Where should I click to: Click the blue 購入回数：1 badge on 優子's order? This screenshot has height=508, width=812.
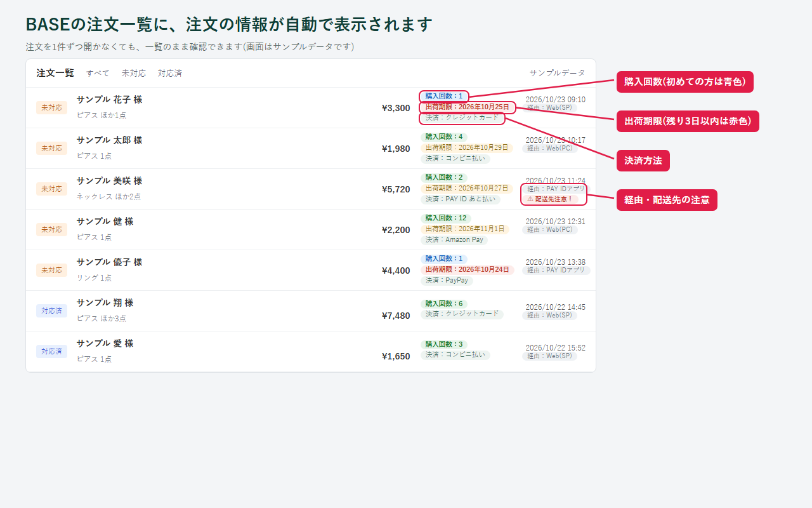444,259
